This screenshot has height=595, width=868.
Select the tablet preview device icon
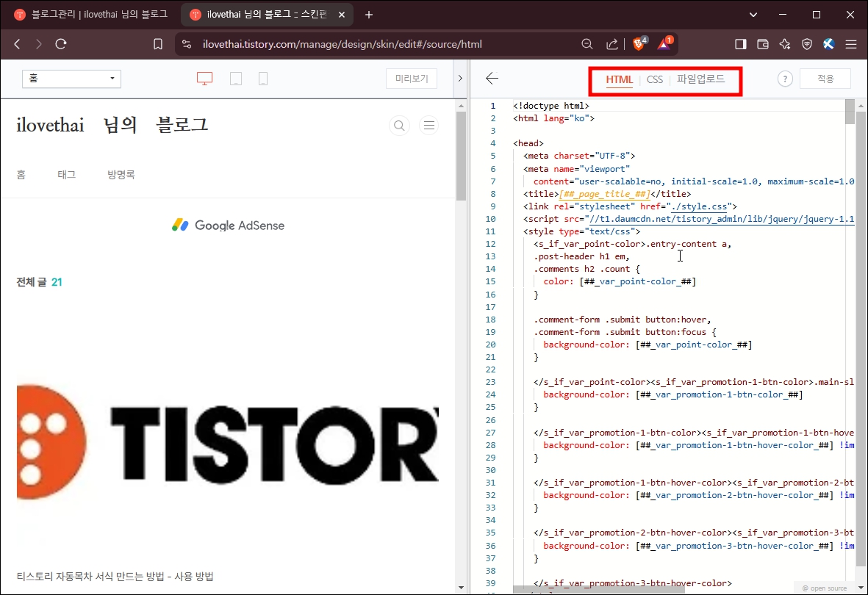(x=236, y=79)
